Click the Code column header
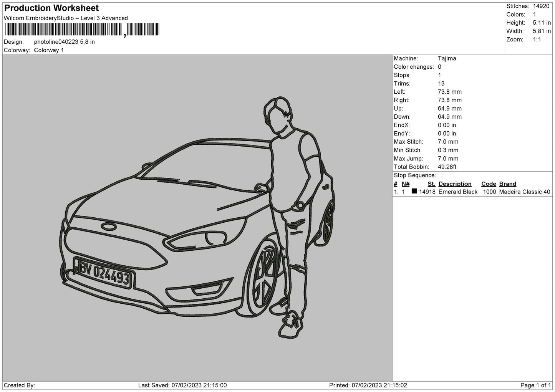 click(x=489, y=184)
